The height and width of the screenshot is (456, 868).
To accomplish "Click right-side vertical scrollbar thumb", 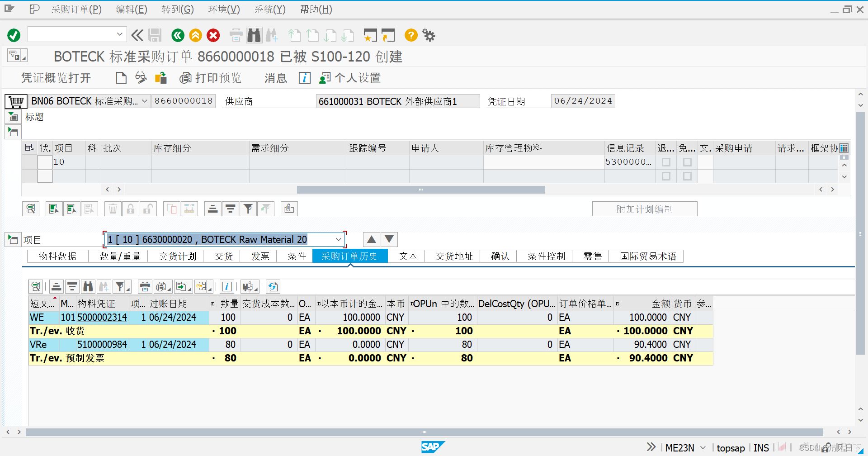I will tap(860, 233).
